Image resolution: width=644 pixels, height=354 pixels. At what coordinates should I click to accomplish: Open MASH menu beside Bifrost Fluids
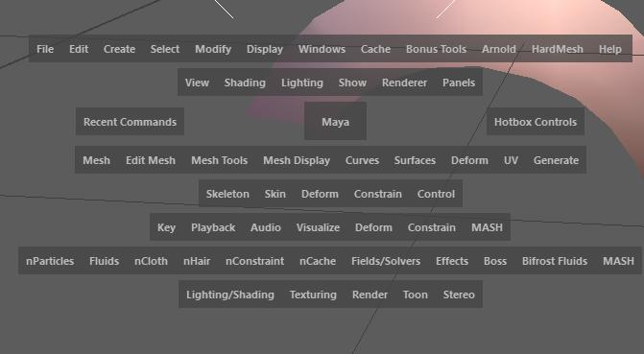[x=618, y=261]
